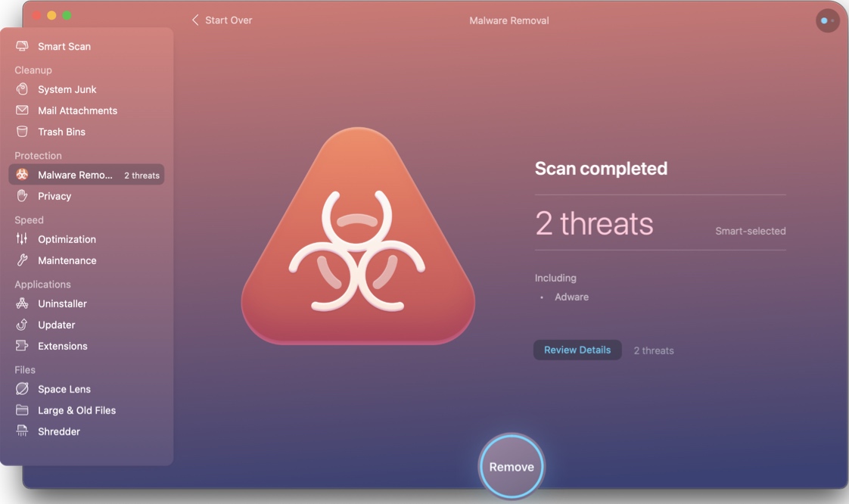Open the Large & Old Files folder icon
Image resolution: width=849 pixels, height=504 pixels.
pos(22,410)
